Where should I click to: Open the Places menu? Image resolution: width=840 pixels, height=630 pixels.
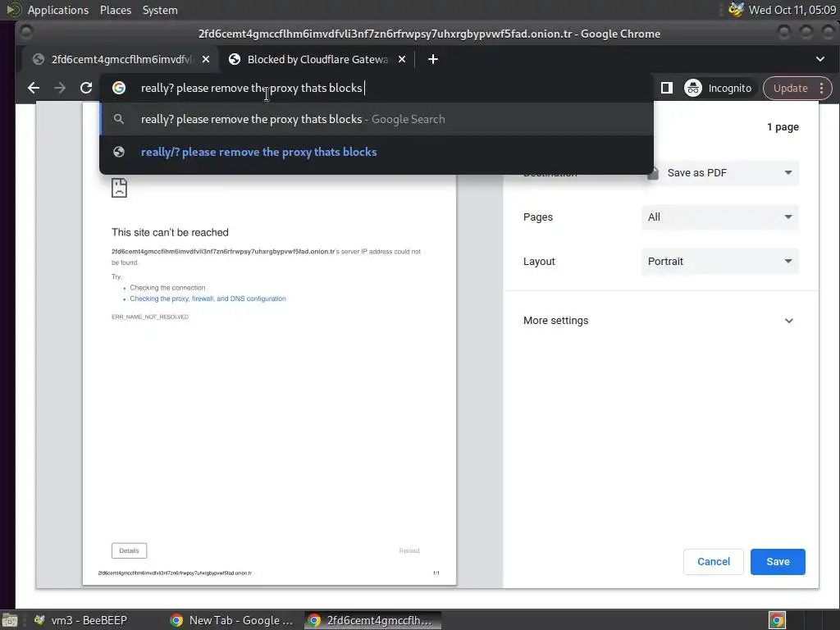pos(115,10)
